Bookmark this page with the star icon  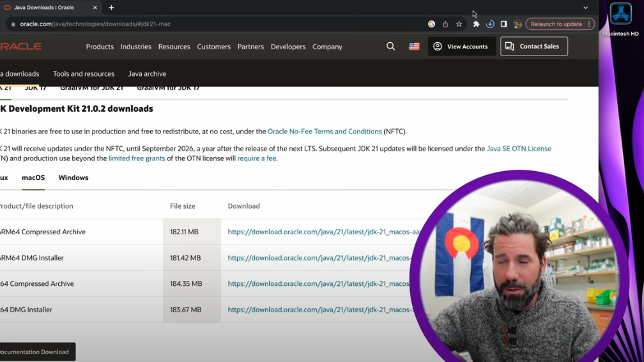click(x=459, y=24)
